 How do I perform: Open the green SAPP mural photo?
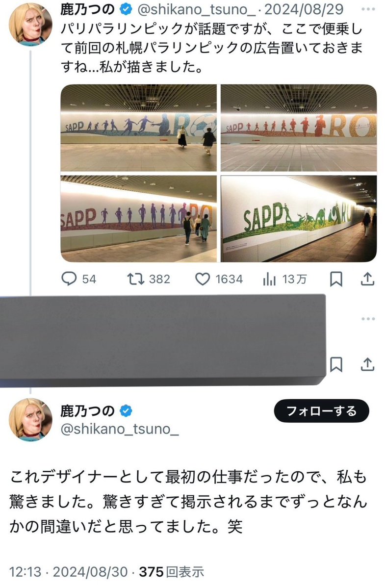point(298,219)
